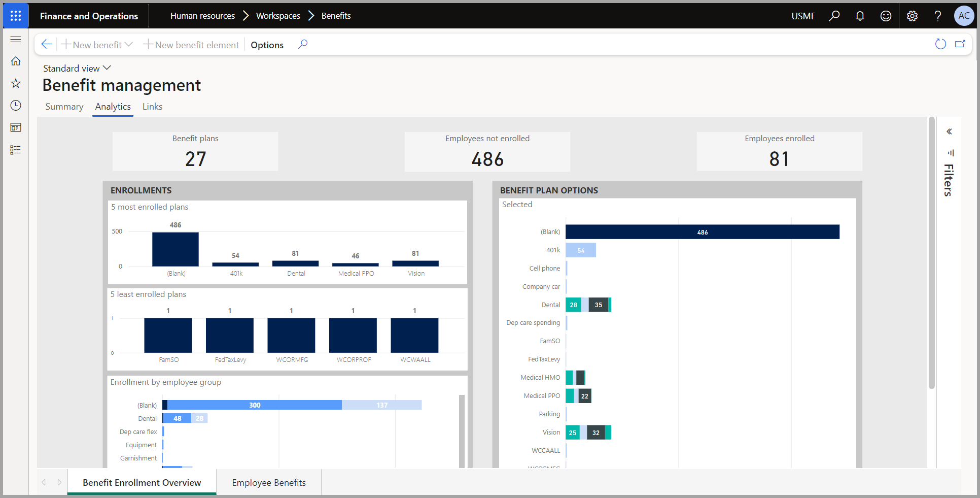Open the Options menu

[x=267, y=45]
